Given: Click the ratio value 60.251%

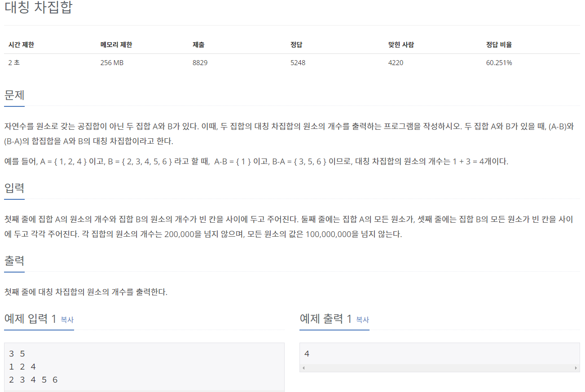Looking at the screenshot, I should tap(499, 63).
